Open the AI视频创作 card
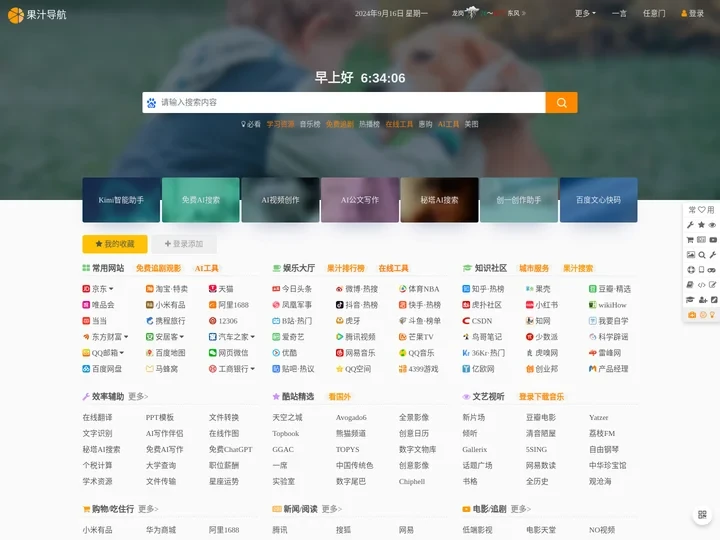Image resolution: width=720 pixels, height=540 pixels. coord(280,200)
